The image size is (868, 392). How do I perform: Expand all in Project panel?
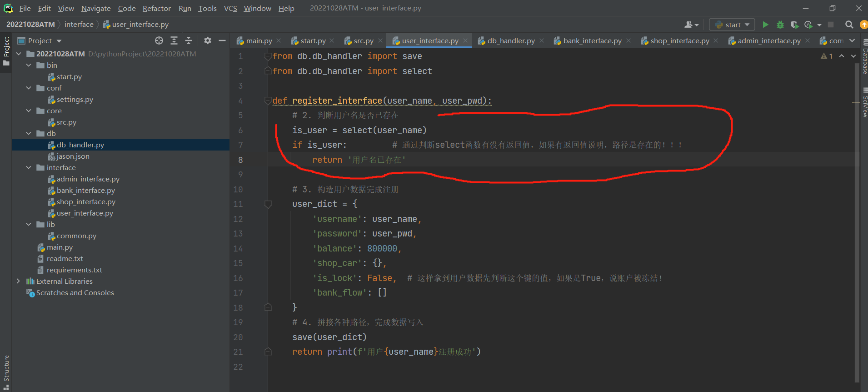coord(174,40)
